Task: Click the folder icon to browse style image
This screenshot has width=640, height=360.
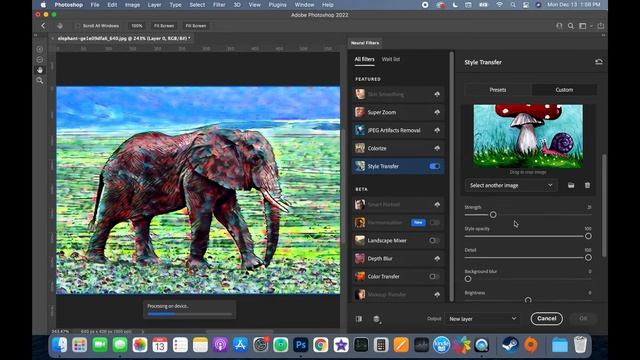Action: coord(571,185)
